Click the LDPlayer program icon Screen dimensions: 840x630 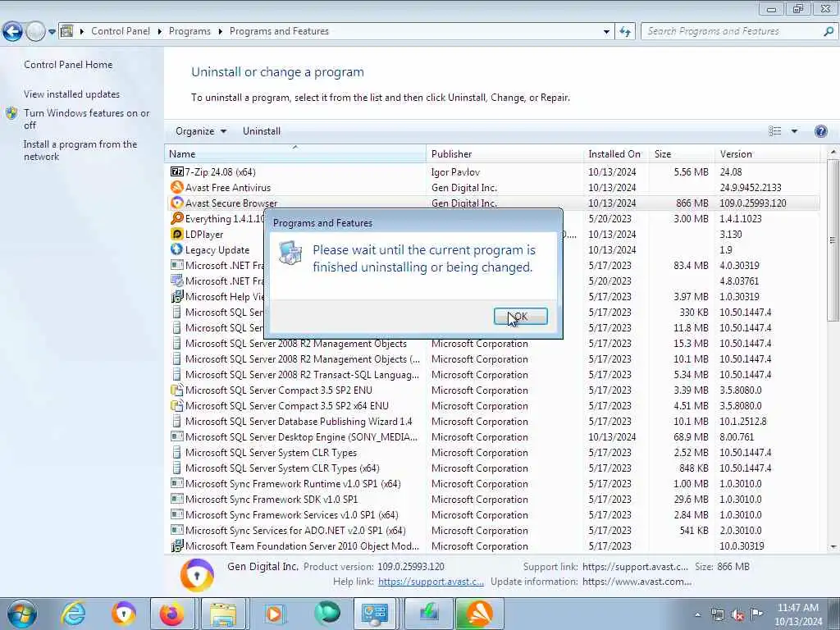click(177, 234)
